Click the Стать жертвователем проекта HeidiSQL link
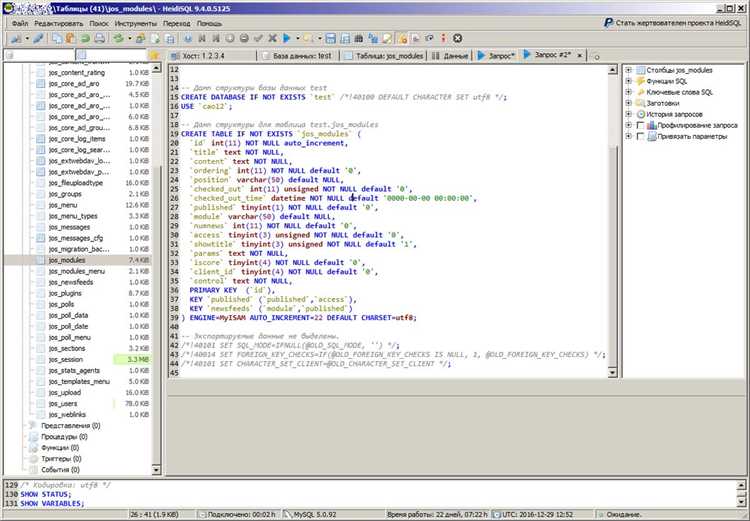750x521 pixels. (x=678, y=23)
